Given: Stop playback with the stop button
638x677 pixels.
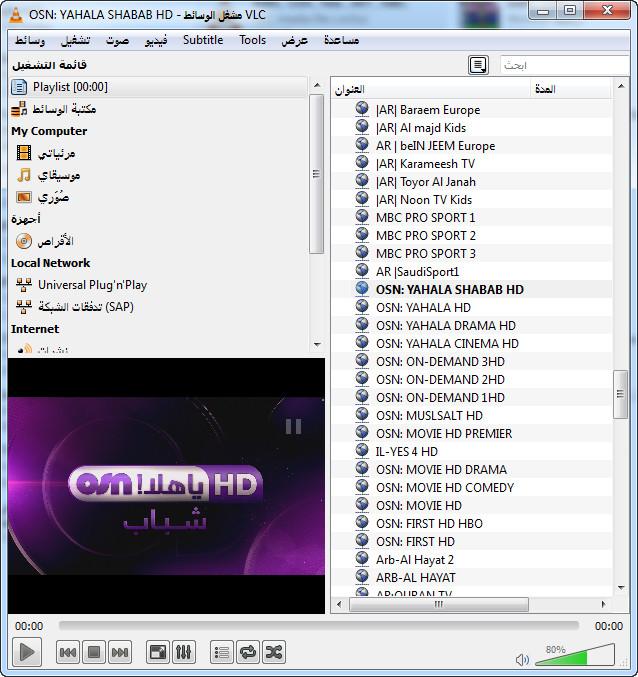Looking at the screenshot, I should pyautogui.click(x=94, y=652).
